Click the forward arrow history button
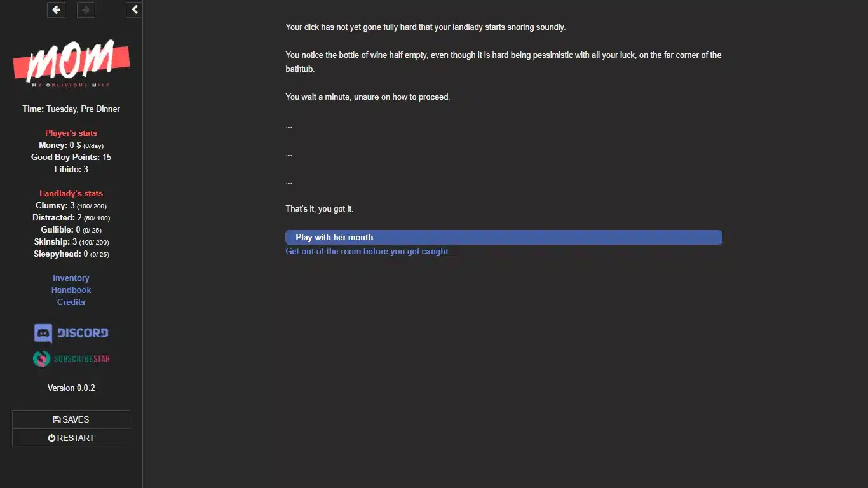 coord(86,10)
